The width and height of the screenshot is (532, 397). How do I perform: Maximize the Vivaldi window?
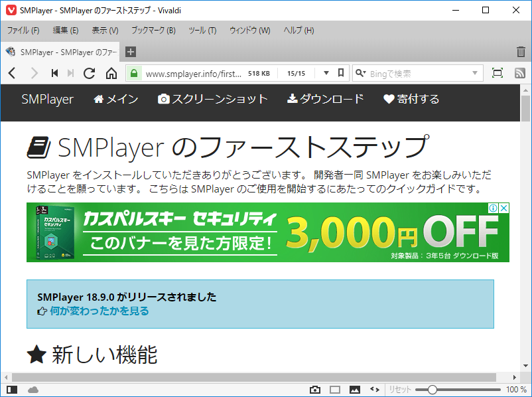(486, 10)
